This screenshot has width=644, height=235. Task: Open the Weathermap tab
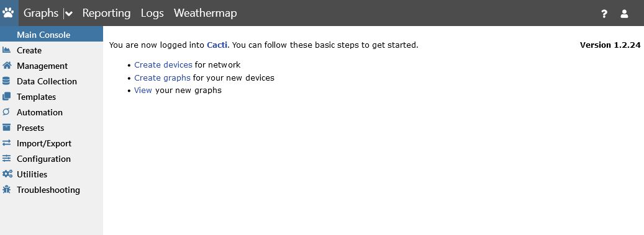pos(206,13)
